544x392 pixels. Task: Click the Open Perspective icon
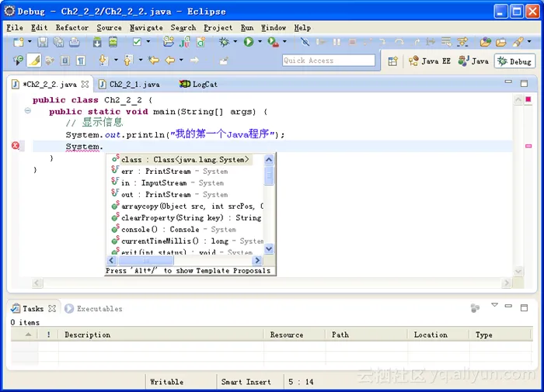pos(392,61)
